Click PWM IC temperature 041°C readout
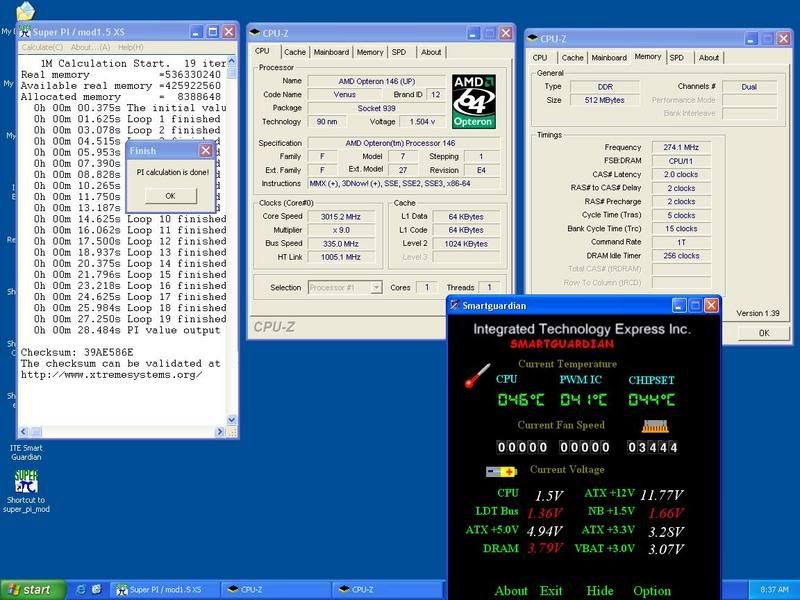The image size is (800, 600). pyautogui.click(x=584, y=399)
